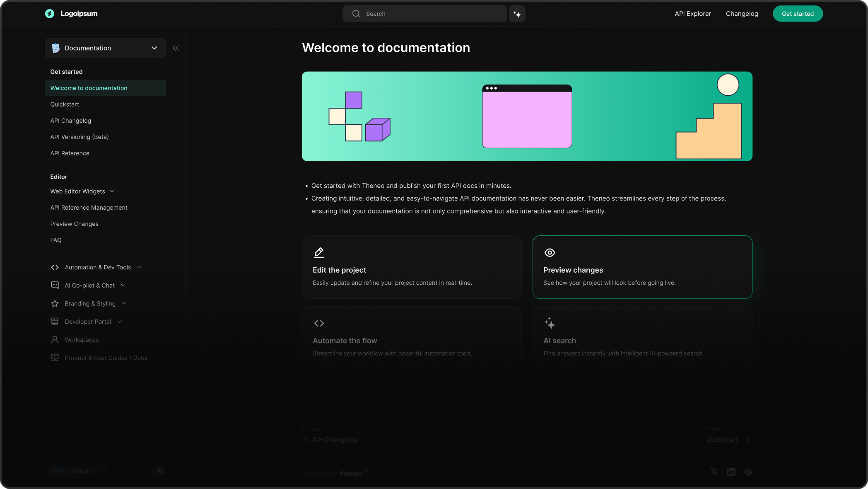
Task: Click the Documentation clipboard icon
Action: pyautogui.click(x=55, y=48)
